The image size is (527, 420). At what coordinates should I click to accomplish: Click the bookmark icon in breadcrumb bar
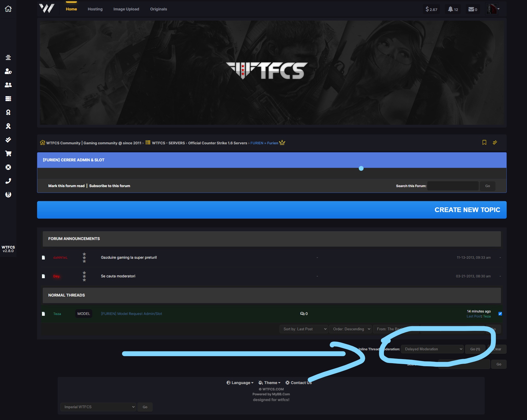coord(484,142)
